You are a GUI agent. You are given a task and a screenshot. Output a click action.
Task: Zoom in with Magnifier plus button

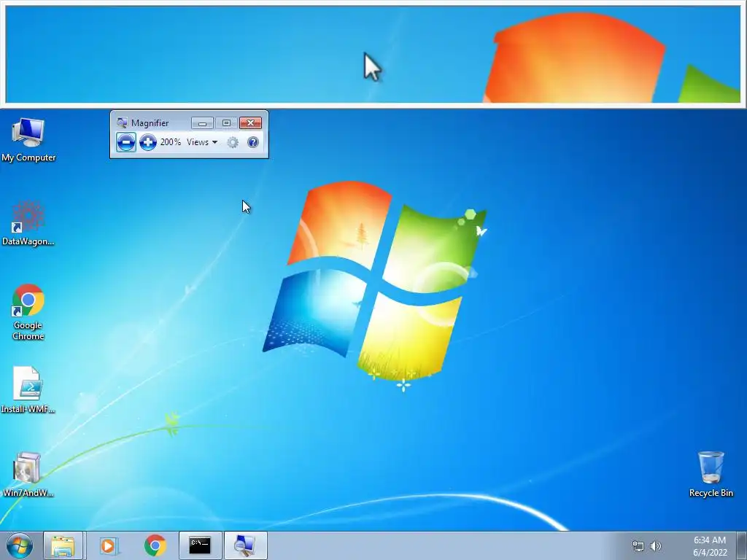pos(147,142)
